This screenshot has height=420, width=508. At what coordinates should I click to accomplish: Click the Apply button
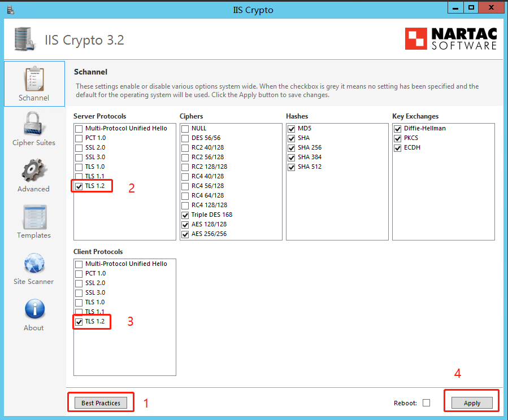click(472, 403)
